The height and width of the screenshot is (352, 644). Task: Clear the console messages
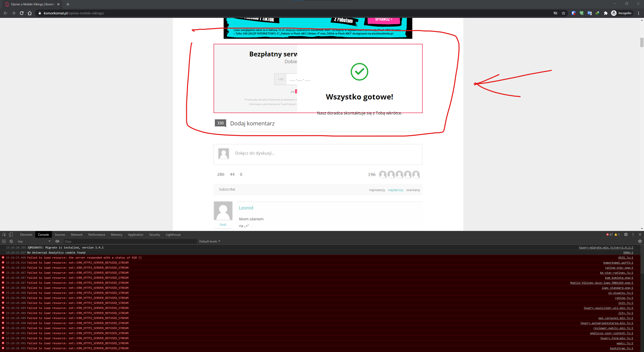(11, 241)
